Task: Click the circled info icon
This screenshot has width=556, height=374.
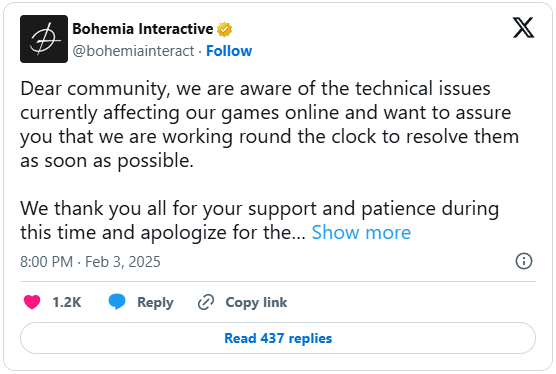Action: coord(524,261)
